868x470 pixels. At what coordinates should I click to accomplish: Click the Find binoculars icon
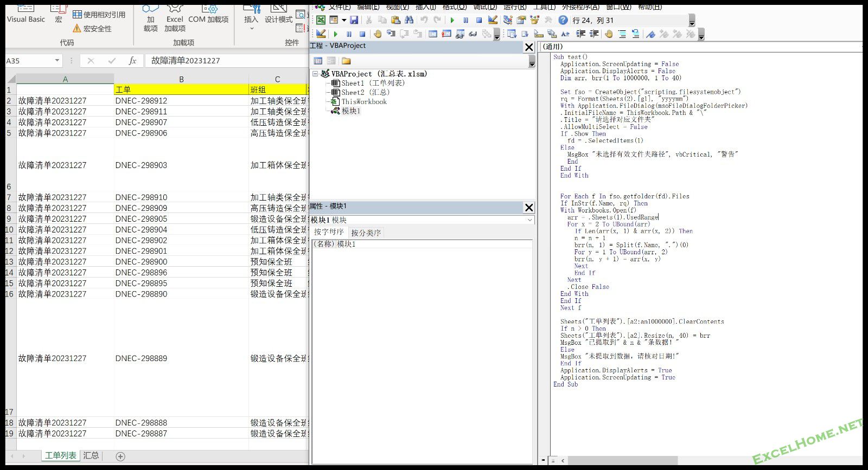(409, 20)
